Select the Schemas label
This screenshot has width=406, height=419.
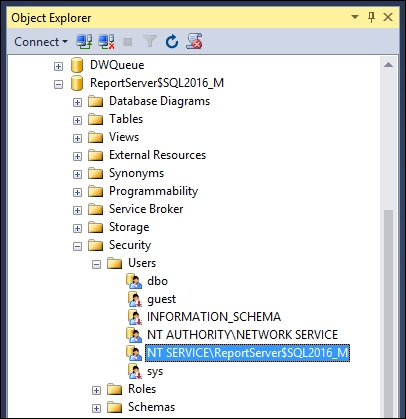click(x=151, y=407)
